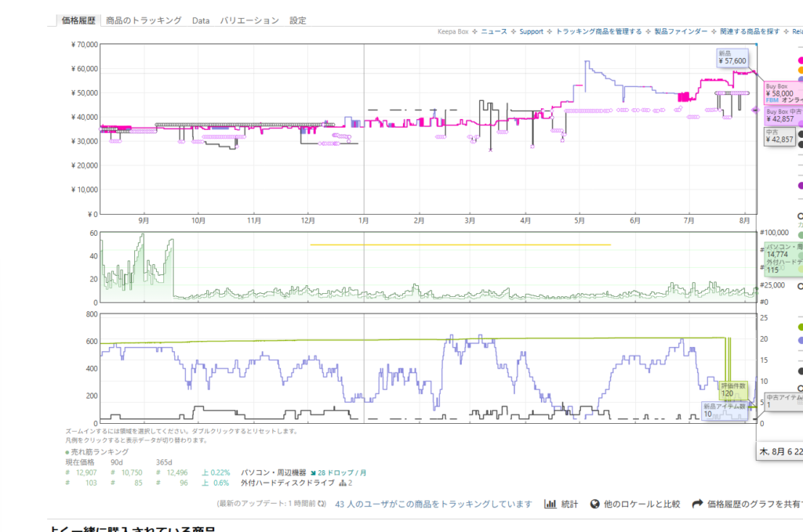The height and width of the screenshot is (532, 803).
Task: Click the 木, 8月 6 date tooltip
Action: [780, 451]
